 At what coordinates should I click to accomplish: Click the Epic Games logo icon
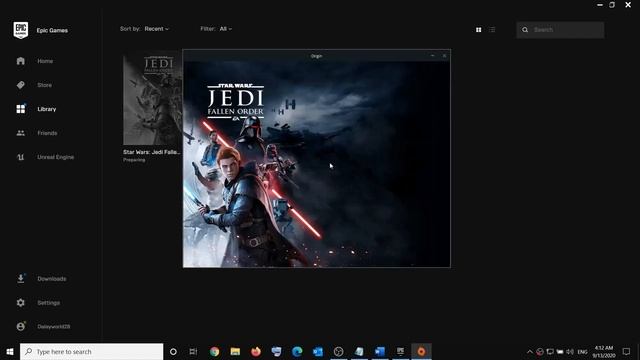pyautogui.click(x=21, y=30)
